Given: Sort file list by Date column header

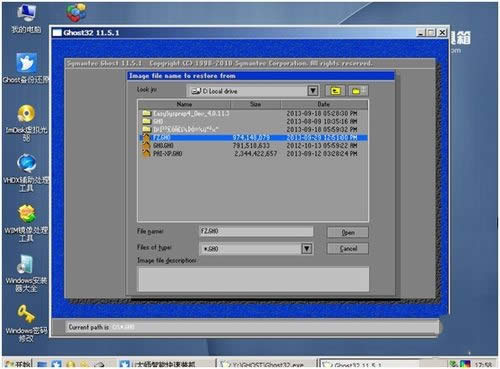Looking at the screenshot, I should tap(324, 104).
